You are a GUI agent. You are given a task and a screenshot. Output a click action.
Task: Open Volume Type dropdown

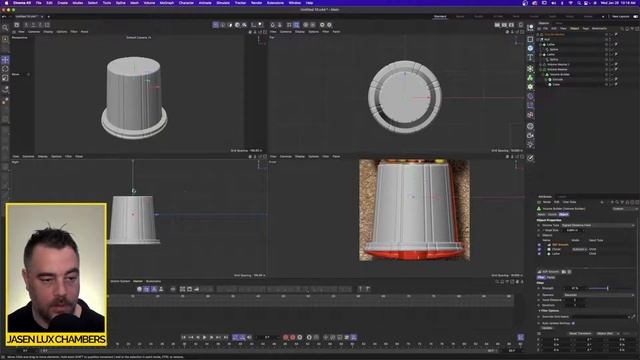point(598,225)
